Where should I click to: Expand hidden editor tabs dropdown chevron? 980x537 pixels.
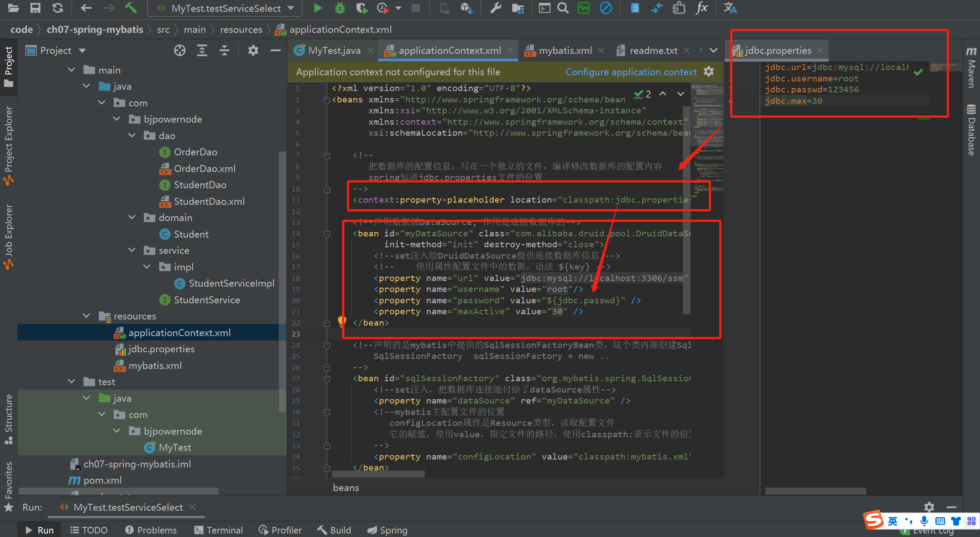pos(714,50)
